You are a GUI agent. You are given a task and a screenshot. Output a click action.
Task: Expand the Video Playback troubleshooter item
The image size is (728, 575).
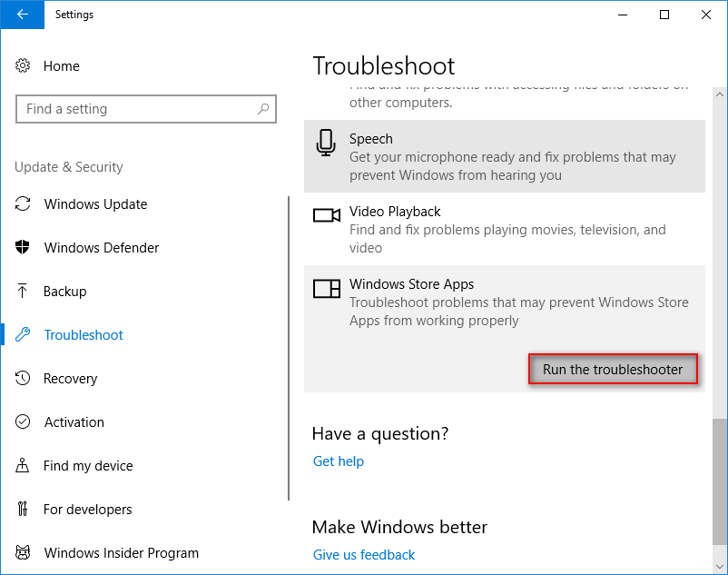click(x=504, y=229)
